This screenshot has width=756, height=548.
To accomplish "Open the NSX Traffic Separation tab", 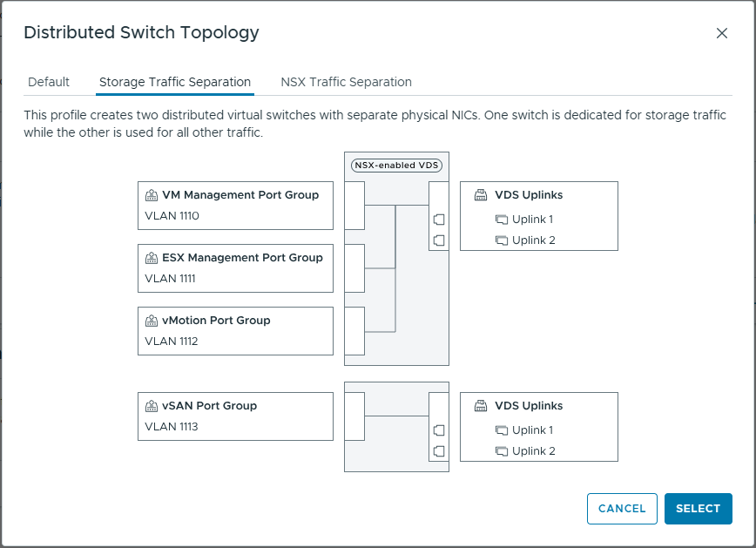I will click(x=346, y=82).
